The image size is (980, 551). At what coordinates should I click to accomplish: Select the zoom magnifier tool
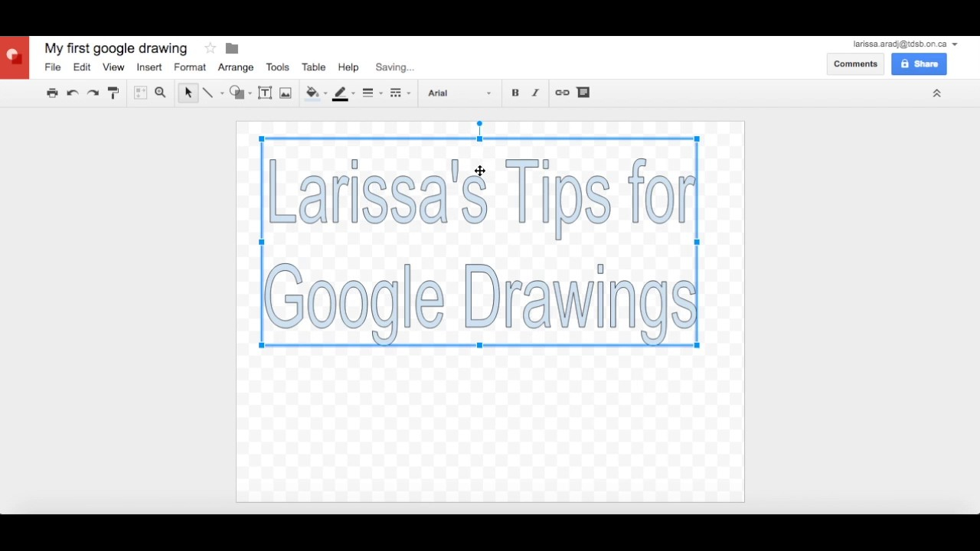(x=160, y=93)
